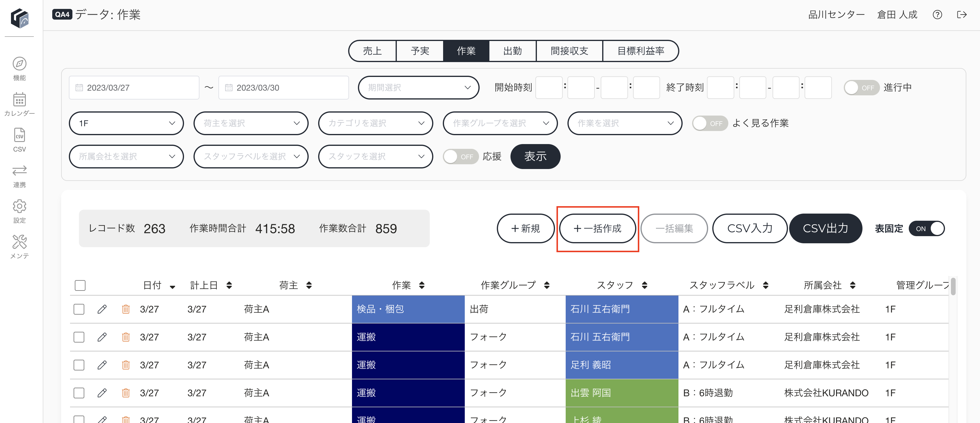Click the app logo icon

[19, 18]
